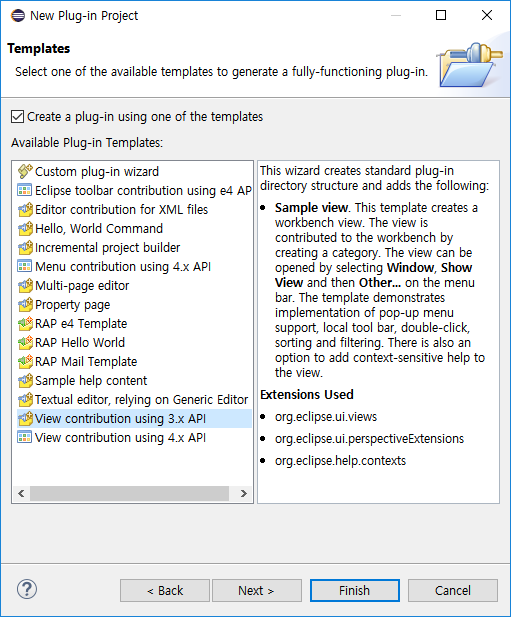The image size is (511, 617).
Task: Click the Eclipse logo in title bar
Action: [x=18, y=16]
